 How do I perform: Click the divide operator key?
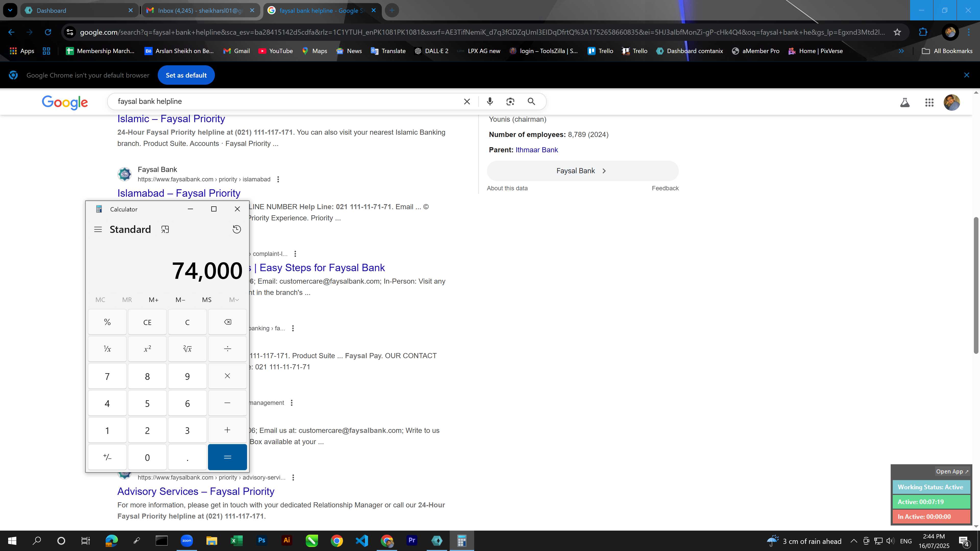click(227, 349)
